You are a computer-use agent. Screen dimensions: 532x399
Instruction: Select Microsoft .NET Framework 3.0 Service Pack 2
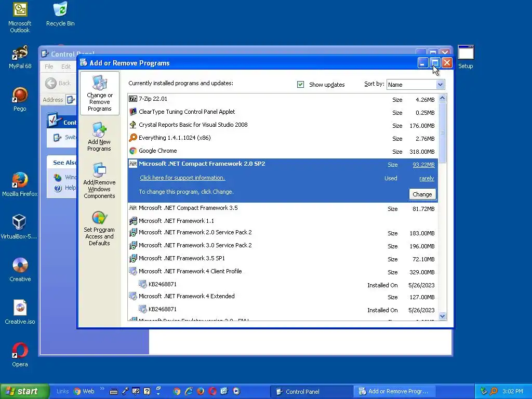click(283, 246)
